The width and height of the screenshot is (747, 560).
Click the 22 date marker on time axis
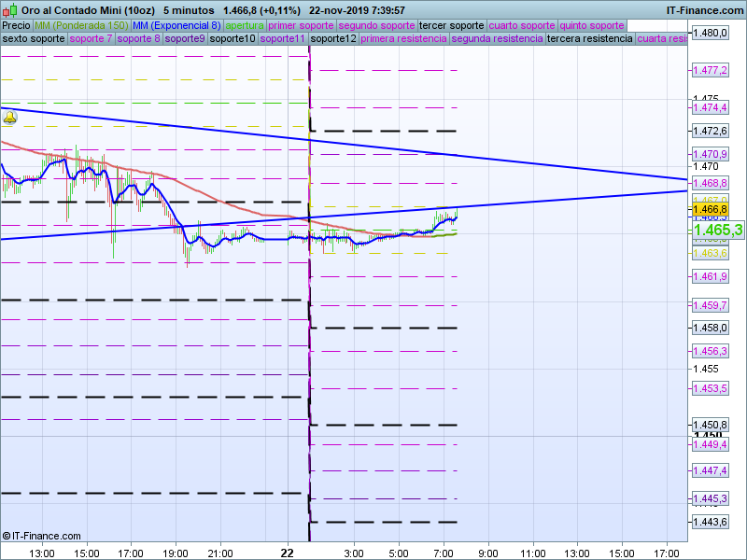click(287, 553)
